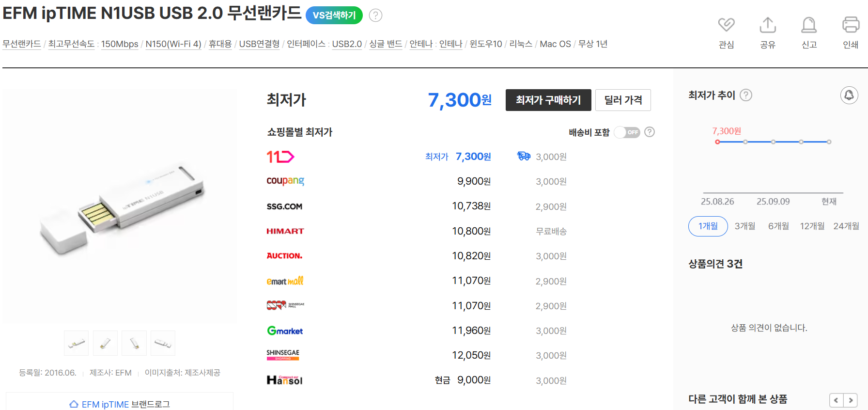Image resolution: width=868 pixels, height=410 pixels.
Task: Click the emart mall logo
Action: tap(285, 281)
